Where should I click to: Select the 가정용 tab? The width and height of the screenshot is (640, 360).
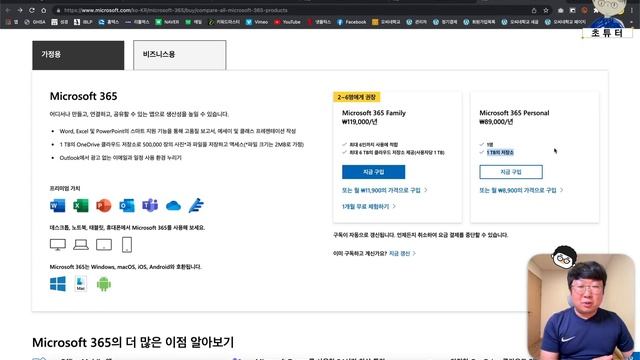(x=78, y=55)
